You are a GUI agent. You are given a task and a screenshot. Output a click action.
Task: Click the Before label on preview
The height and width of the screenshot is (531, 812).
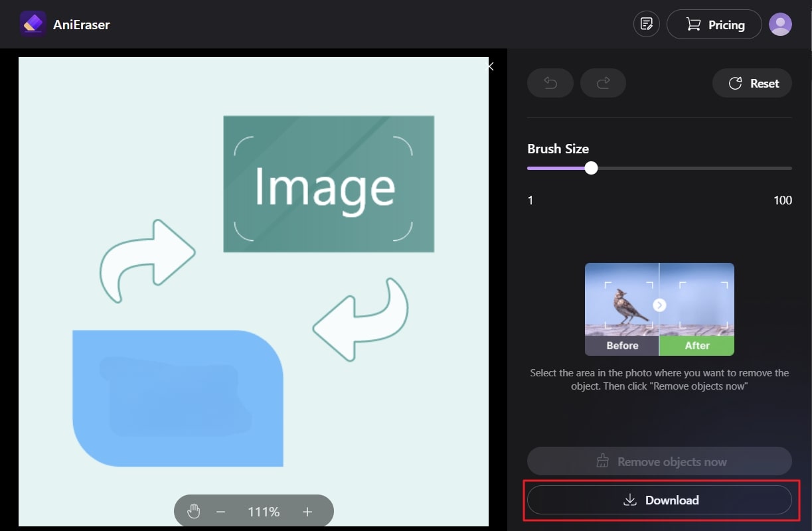[x=622, y=345]
